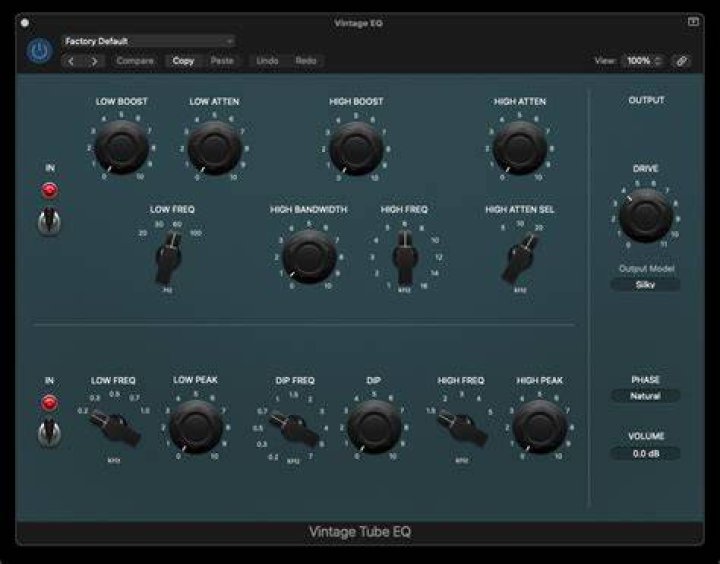Viewport: 720px width, 564px height.
Task: Click the Copy button
Action: (x=183, y=61)
